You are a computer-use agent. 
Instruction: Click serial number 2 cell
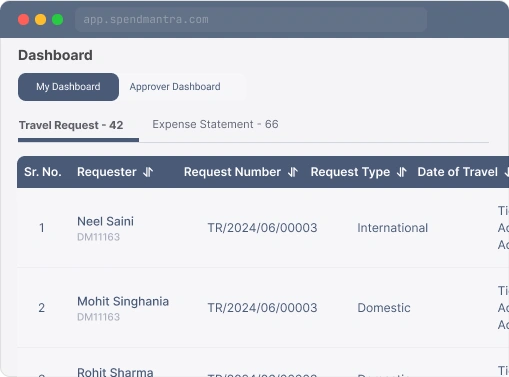point(42,308)
